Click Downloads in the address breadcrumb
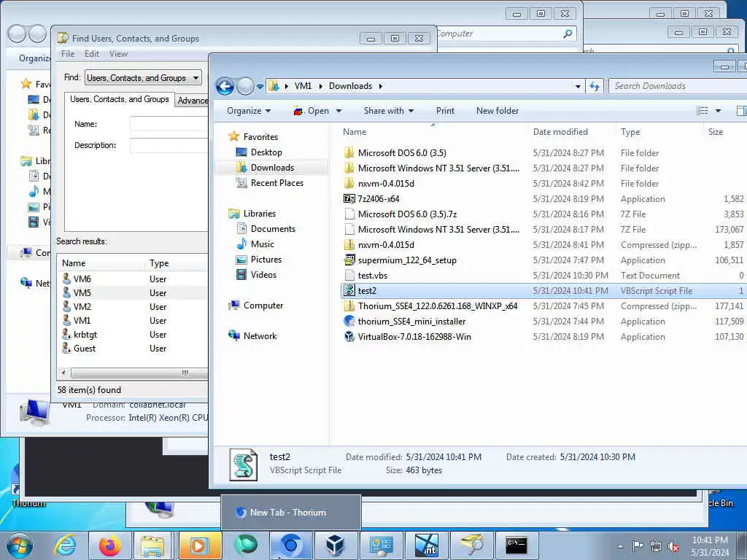This screenshot has height=560, width=747. tap(350, 86)
